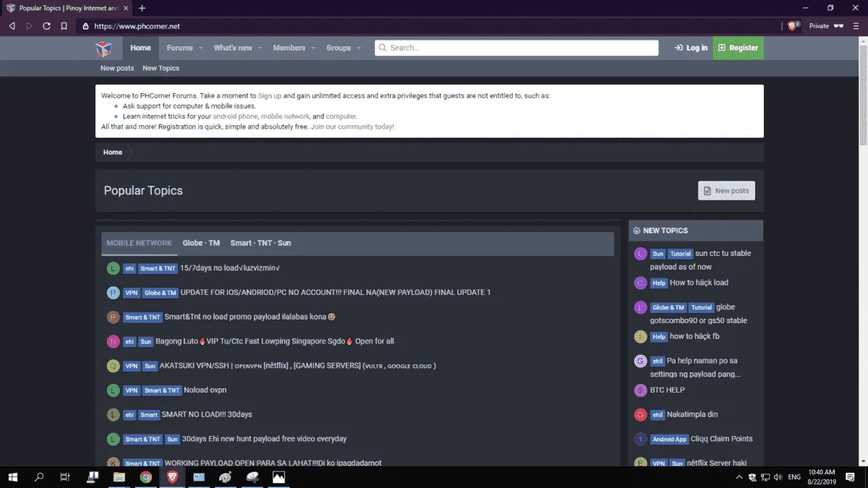Open the Brave Shields lion icon

coord(793,25)
